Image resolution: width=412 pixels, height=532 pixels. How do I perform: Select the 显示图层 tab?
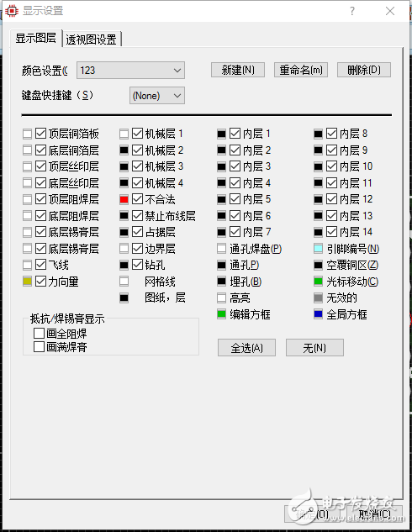tap(35, 38)
